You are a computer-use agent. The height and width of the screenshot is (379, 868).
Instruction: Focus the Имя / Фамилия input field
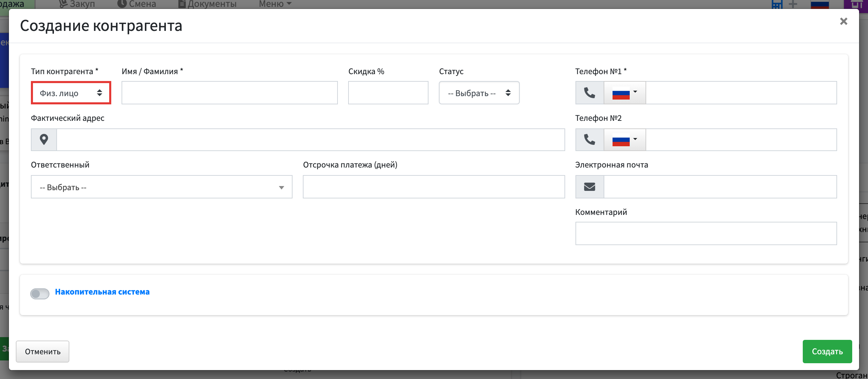tap(230, 93)
